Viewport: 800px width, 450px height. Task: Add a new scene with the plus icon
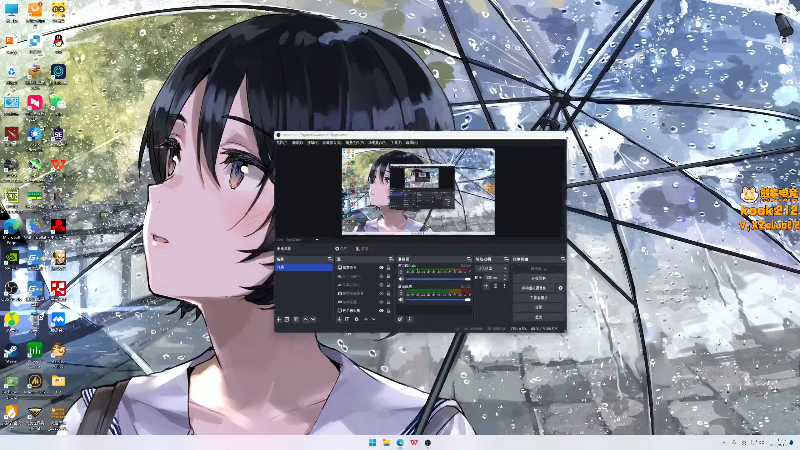click(x=279, y=319)
